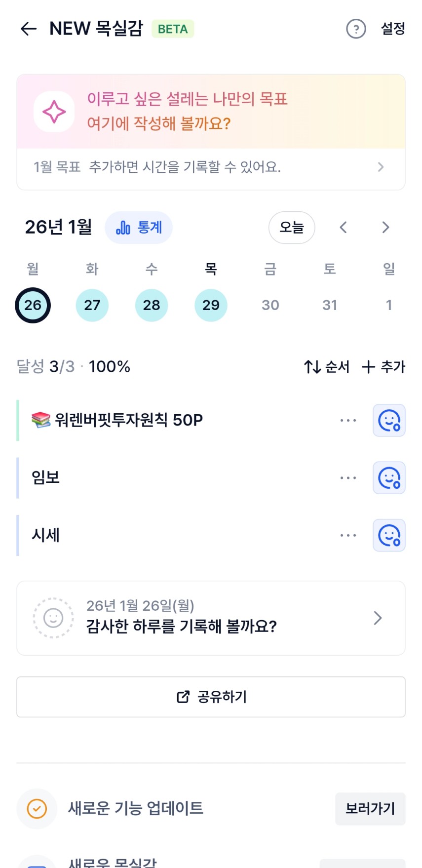The image size is (422, 868).
Task: Expand the 1월 목표 row chevron
Action: (x=381, y=167)
